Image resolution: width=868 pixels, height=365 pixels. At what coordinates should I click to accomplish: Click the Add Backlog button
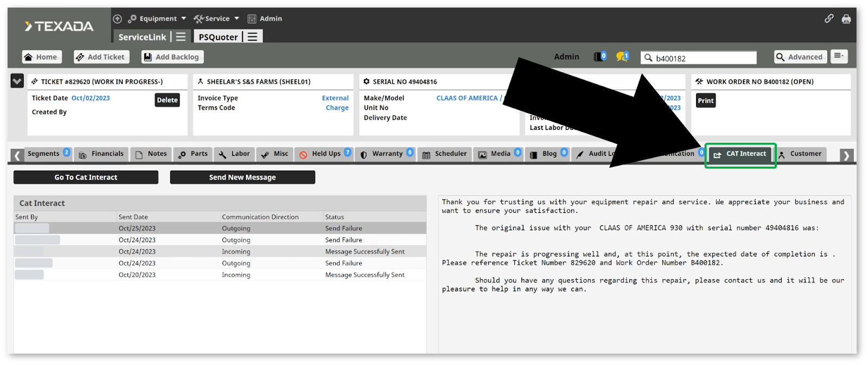172,57
